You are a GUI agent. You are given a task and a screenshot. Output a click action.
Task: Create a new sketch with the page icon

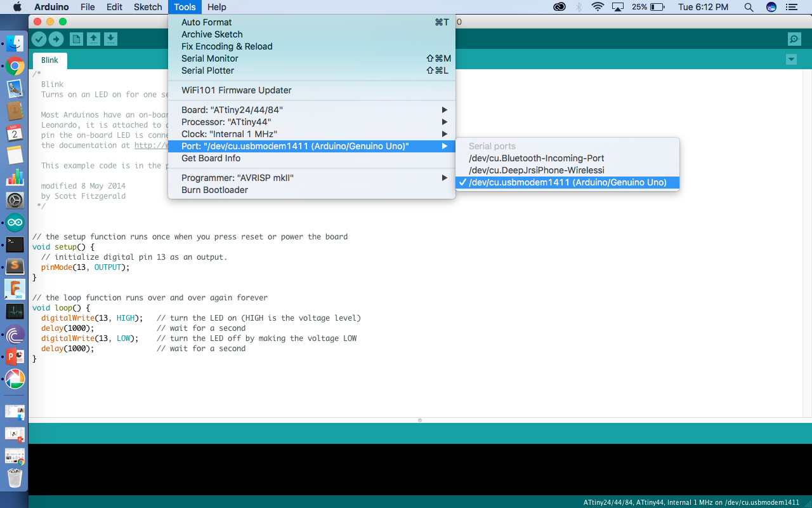pyautogui.click(x=76, y=39)
